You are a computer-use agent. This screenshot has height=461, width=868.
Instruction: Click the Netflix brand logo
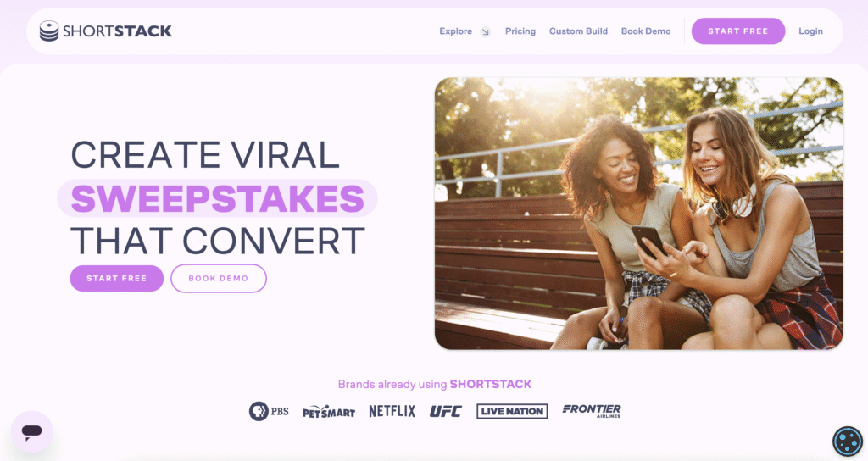(392, 411)
